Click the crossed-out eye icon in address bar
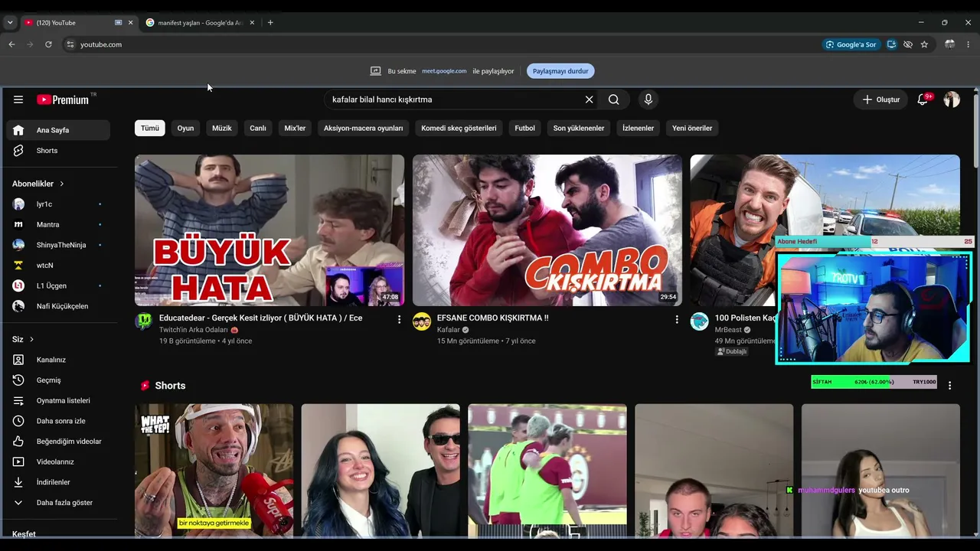Image resolution: width=980 pixels, height=551 pixels. point(908,44)
